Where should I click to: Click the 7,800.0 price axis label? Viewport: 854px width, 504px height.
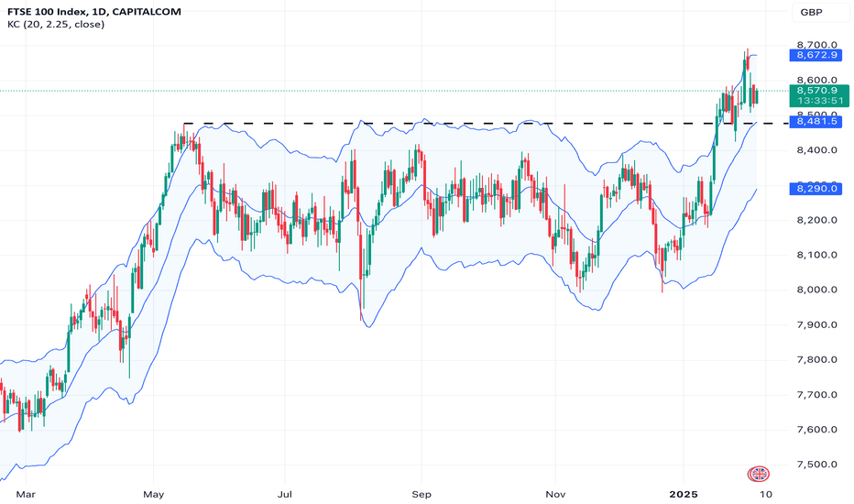tap(816, 359)
